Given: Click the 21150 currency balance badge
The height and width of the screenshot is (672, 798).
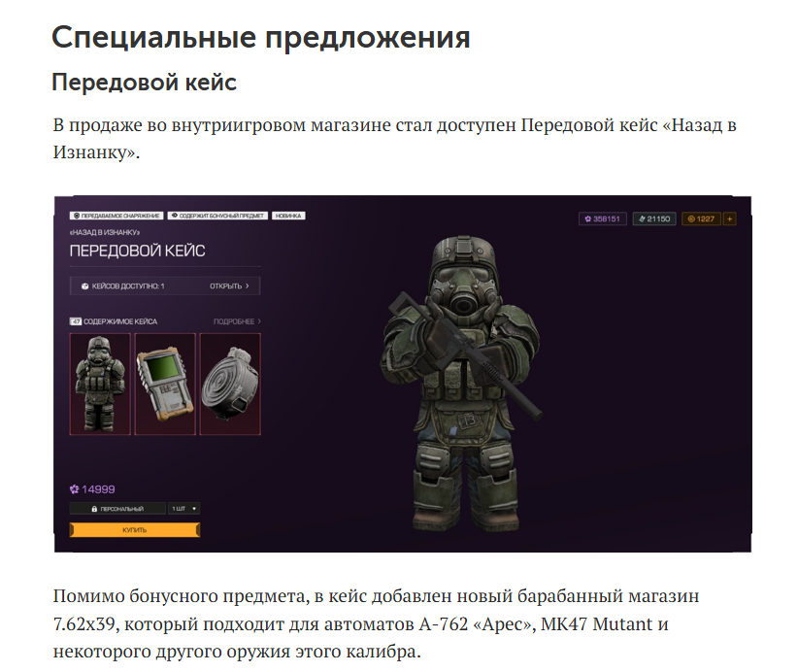Looking at the screenshot, I should click(654, 218).
